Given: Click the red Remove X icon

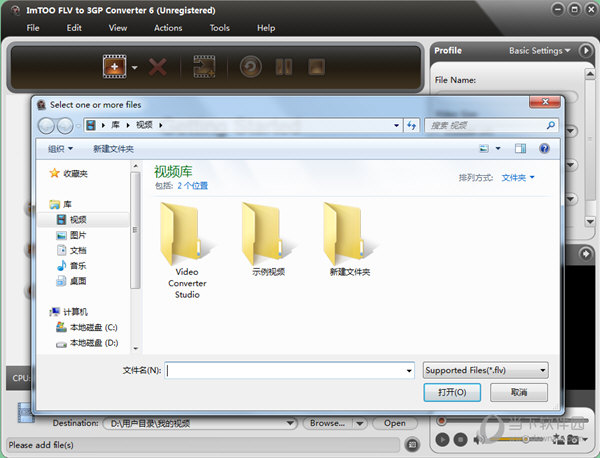Looking at the screenshot, I should click(x=157, y=67).
